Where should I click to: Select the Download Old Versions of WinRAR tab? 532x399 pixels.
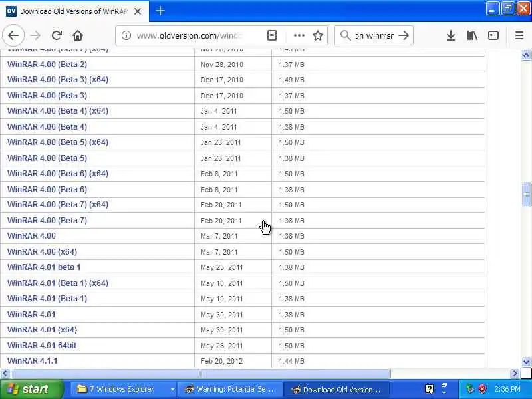(74, 11)
